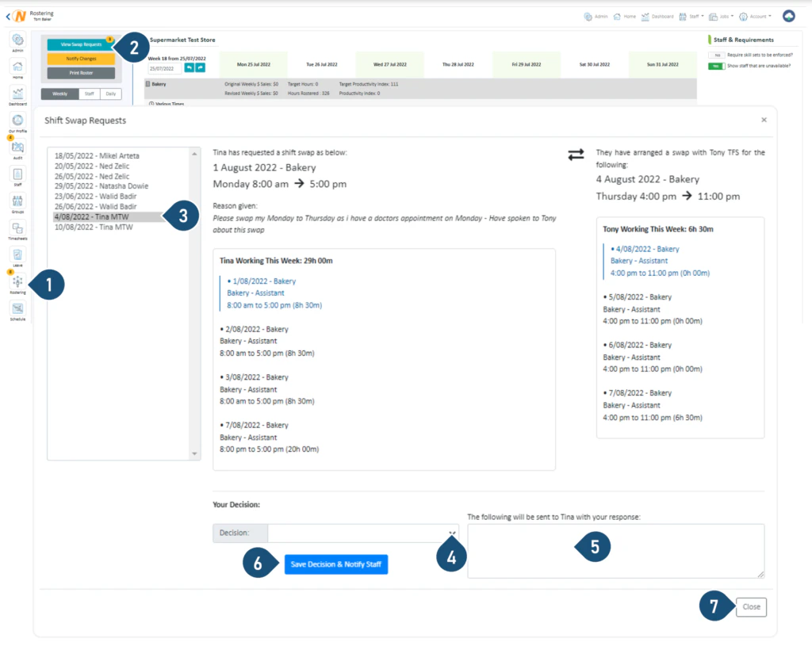This screenshot has width=812, height=646.
Task: Expand the Account menu in top navigation
Action: pos(755,17)
